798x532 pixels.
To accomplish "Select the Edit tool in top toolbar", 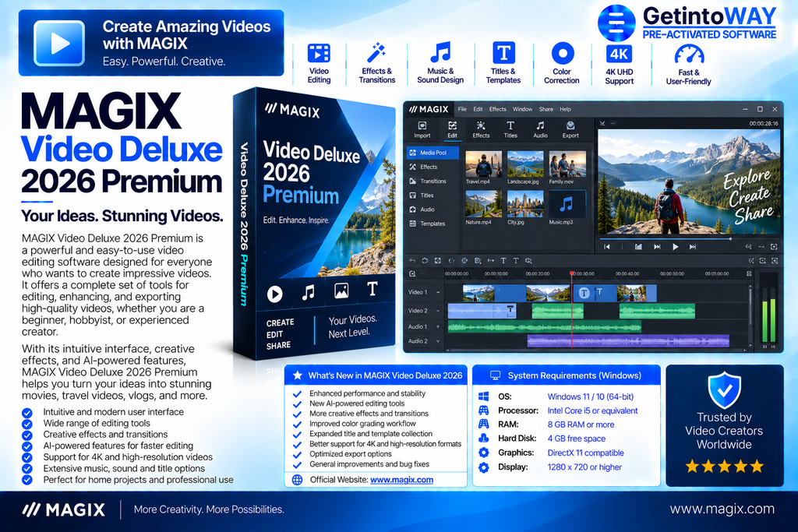I will click(452, 130).
